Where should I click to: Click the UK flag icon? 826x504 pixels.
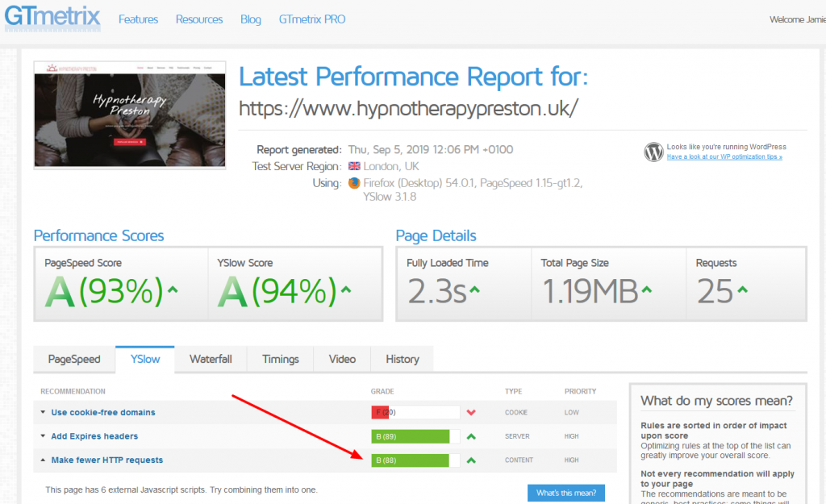click(355, 166)
